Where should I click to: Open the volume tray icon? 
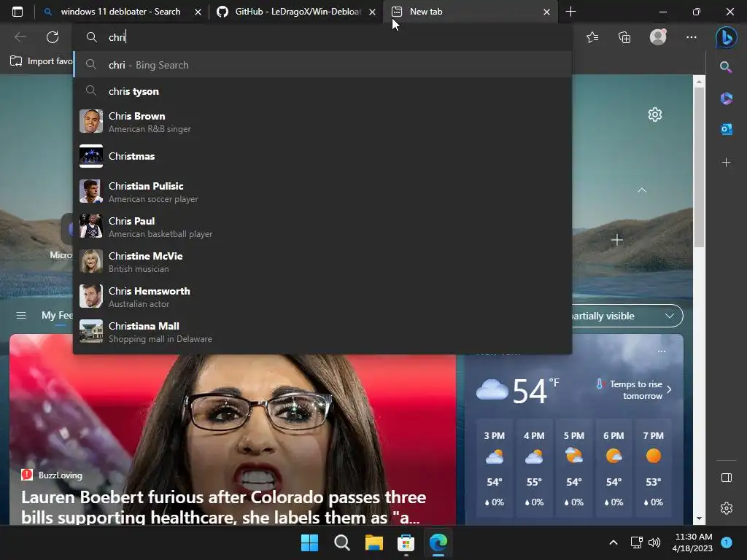pos(654,542)
